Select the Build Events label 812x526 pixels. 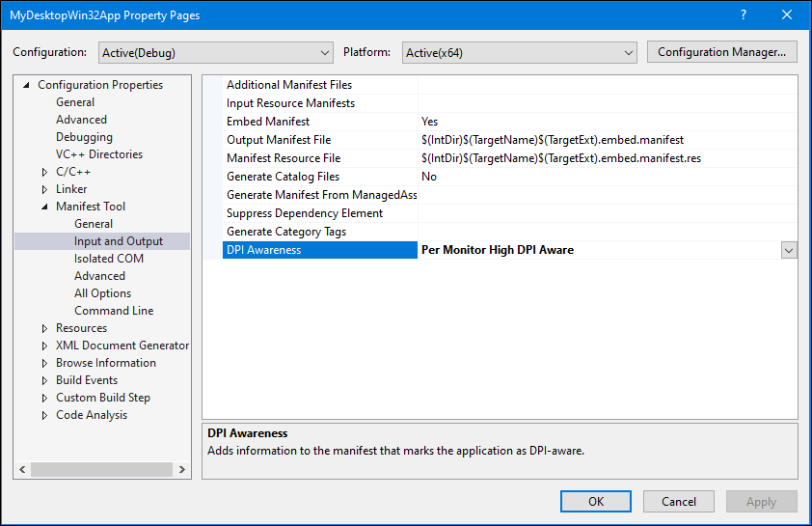pos(87,380)
